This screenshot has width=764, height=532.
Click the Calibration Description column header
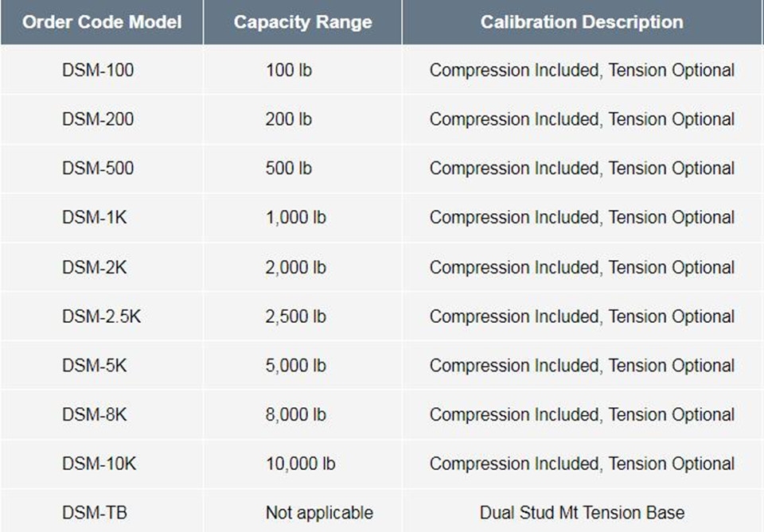click(582, 22)
